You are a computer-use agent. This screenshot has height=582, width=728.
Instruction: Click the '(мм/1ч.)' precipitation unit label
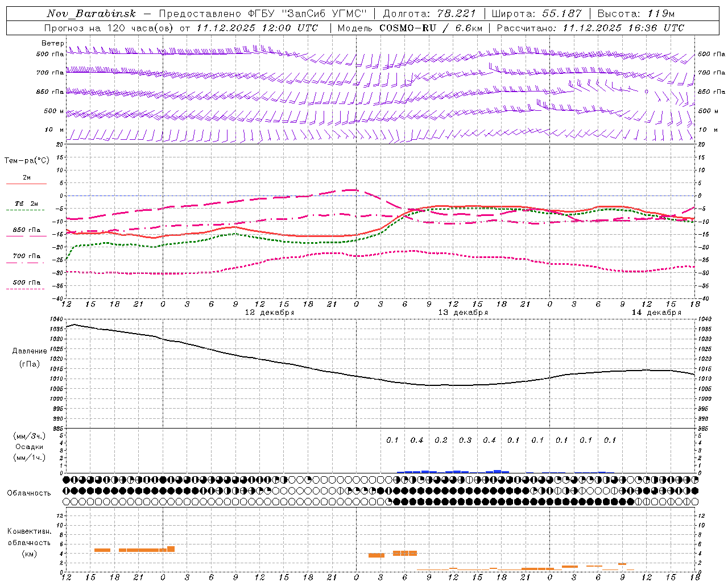click(30, 458)
